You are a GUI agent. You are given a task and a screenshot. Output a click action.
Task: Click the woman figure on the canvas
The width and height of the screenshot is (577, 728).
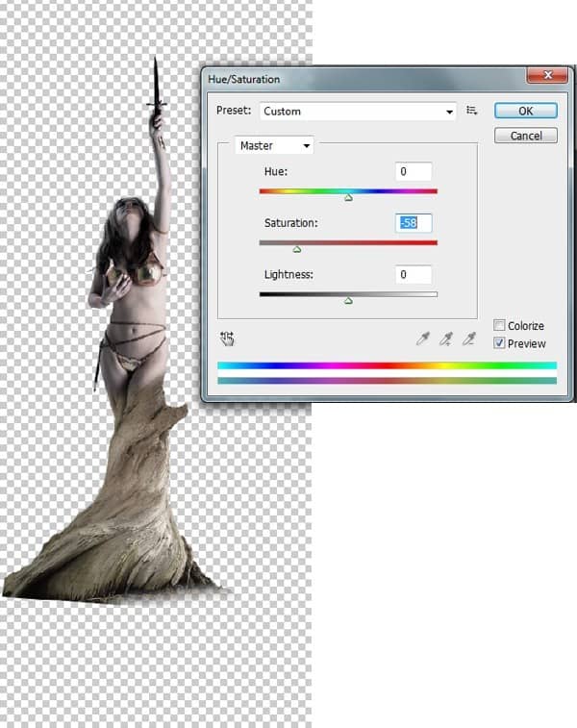click(135, 279)
